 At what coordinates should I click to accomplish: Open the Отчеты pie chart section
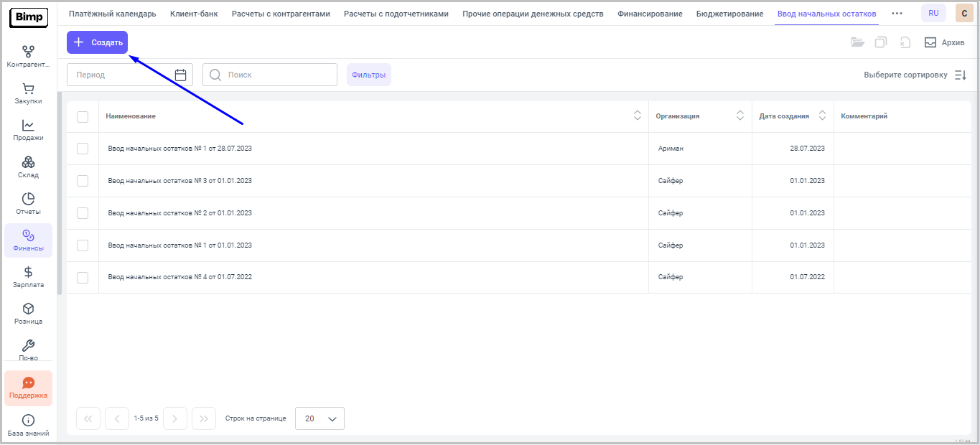(28, 204)
